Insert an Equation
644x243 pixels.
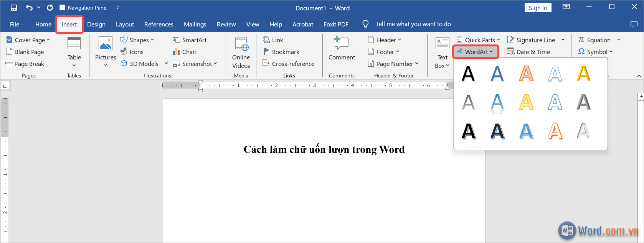click(x=594, y=40)
